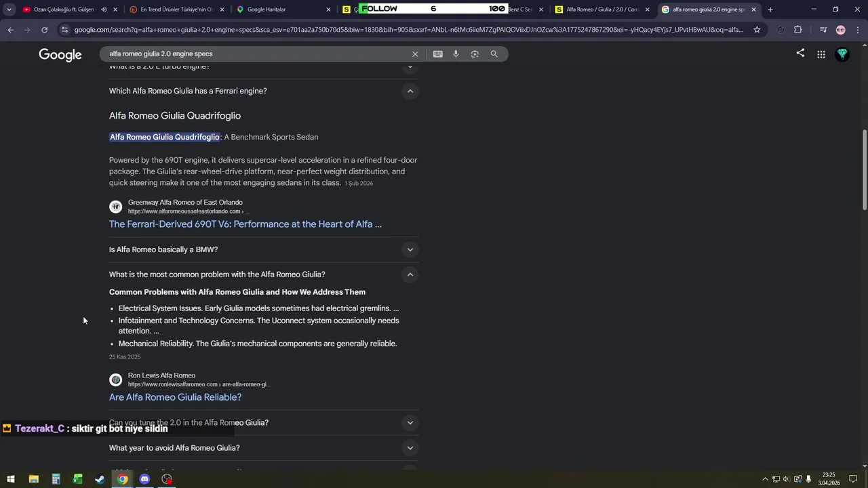Viewport: 868px width, 488px height.
Task: Click the 'Electrical System Issues' bullet
Action: point(258,308)
